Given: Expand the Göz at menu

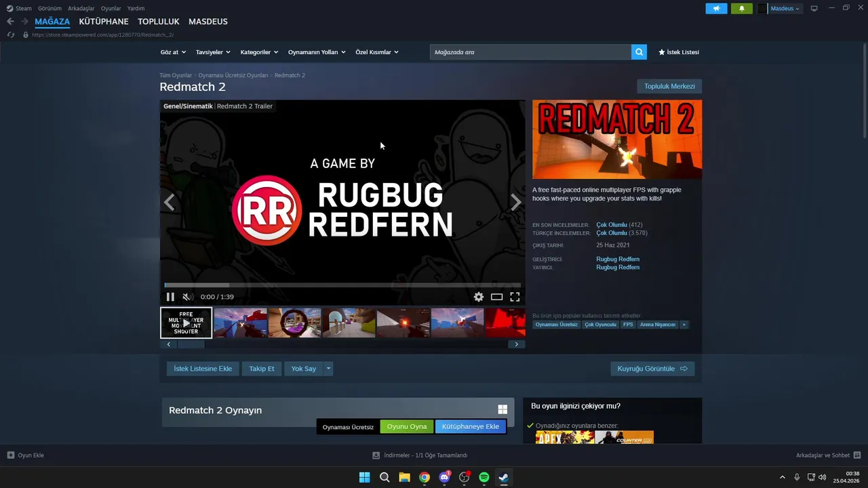Looking at the screenshot, I should click(172, 52).
